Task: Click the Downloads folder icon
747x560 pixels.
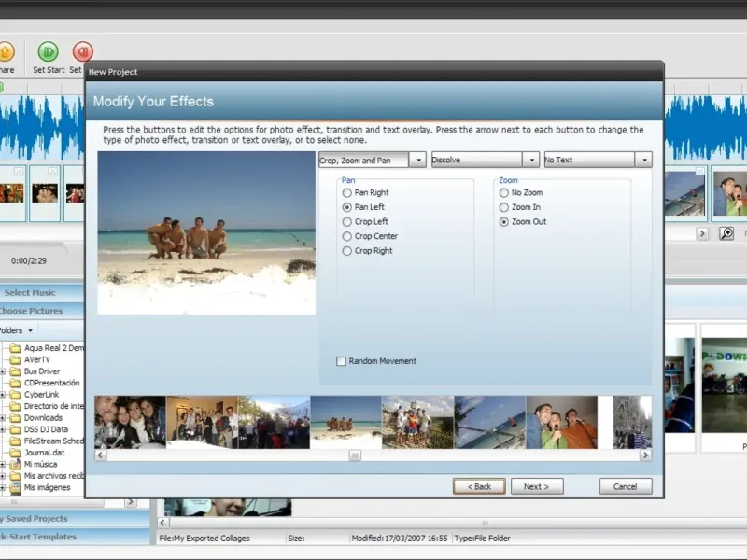Action: (x=15, y=418)
